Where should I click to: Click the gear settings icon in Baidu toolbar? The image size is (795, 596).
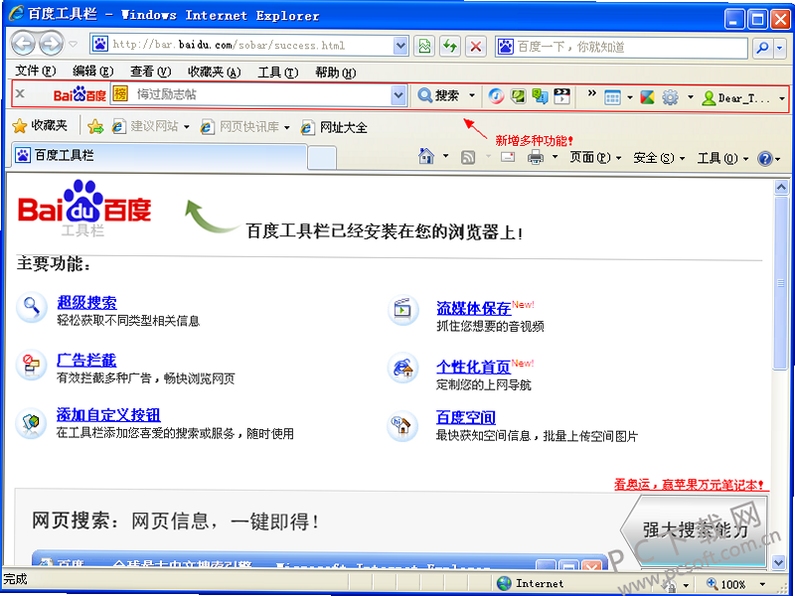(x=670, y=97)
